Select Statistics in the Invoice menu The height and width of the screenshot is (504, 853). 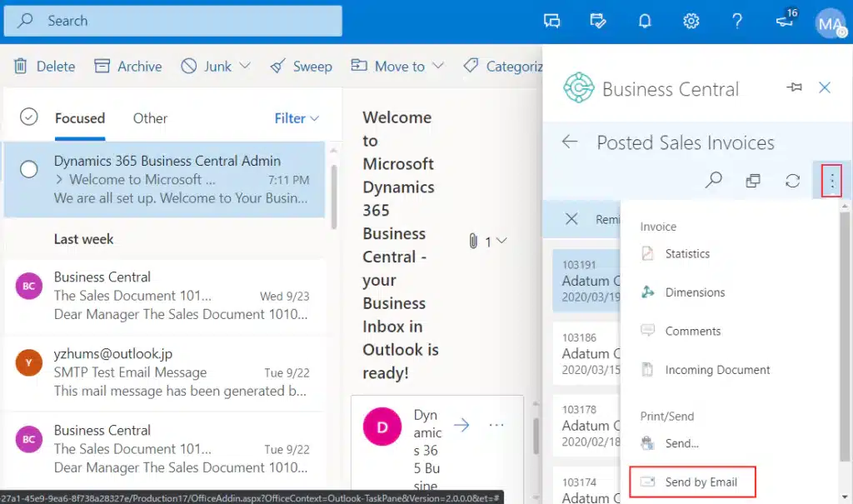tap(687, 253)
